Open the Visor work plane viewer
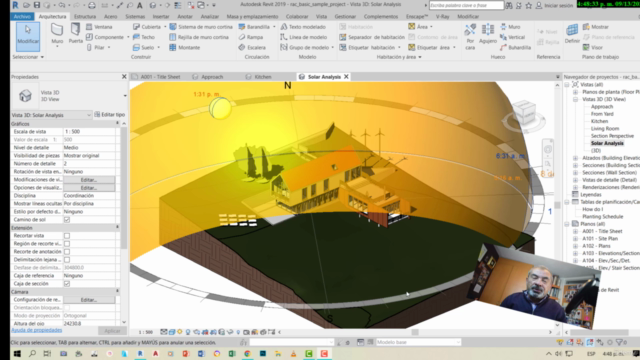The height and width of the screenshot is (360, 640). (593, 47)
